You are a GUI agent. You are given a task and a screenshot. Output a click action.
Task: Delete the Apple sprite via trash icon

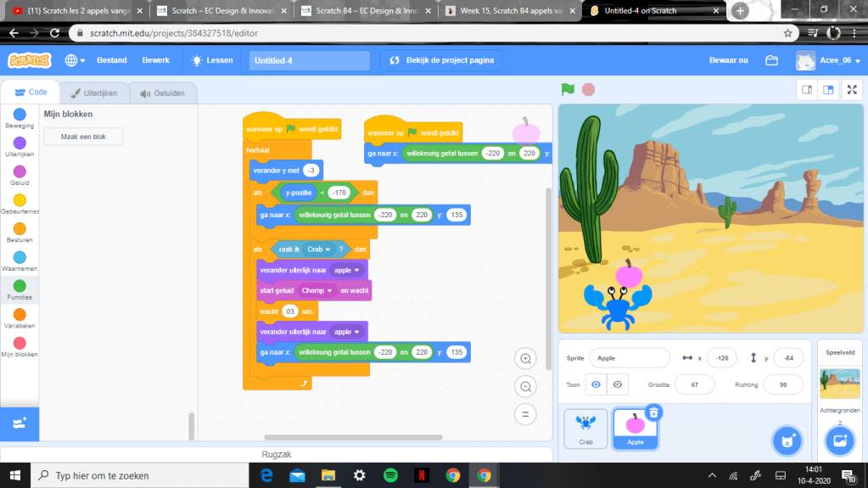653,412
